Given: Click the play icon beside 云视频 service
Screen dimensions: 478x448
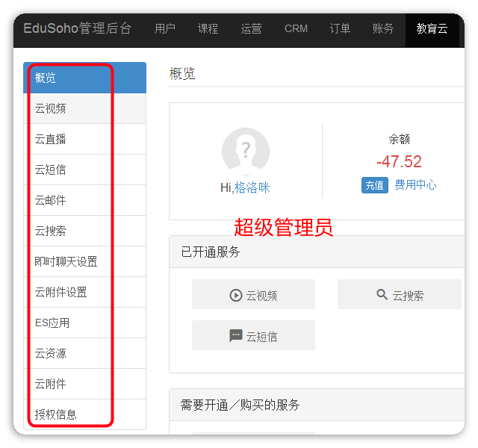Looking at the screenshot, I should pos(236,296).
